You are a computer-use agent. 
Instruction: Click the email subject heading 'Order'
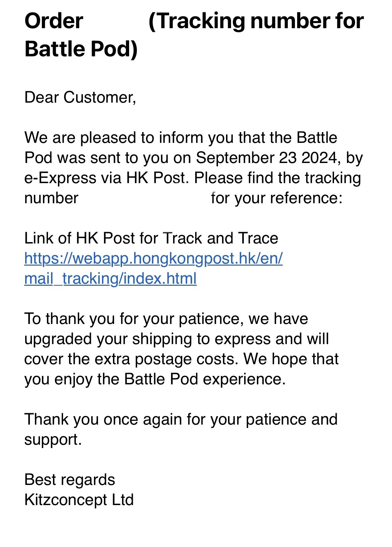click(x=54, y=21)
